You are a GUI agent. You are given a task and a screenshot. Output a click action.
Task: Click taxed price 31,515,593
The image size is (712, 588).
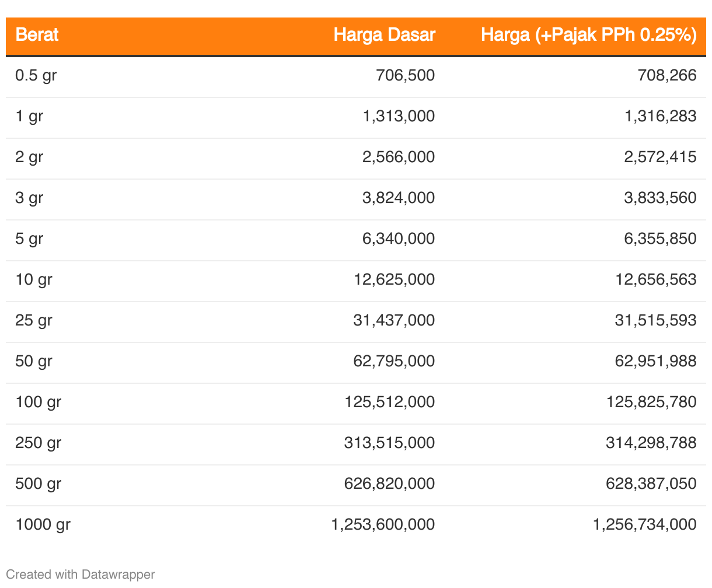coord(655,320)
